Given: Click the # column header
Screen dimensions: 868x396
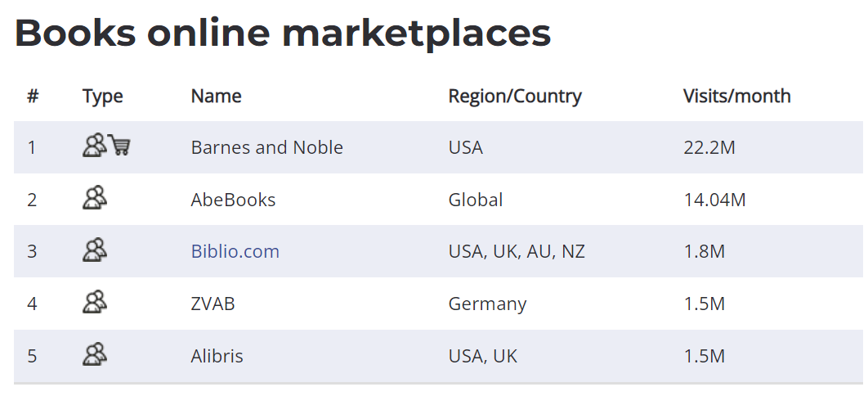Looking at the screenshot, I should [x=33, y=96].
